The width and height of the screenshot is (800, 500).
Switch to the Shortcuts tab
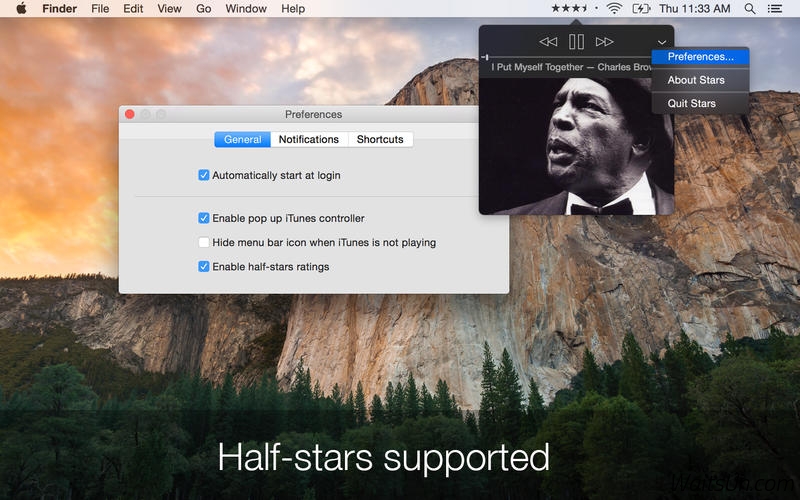coord(380,139)
